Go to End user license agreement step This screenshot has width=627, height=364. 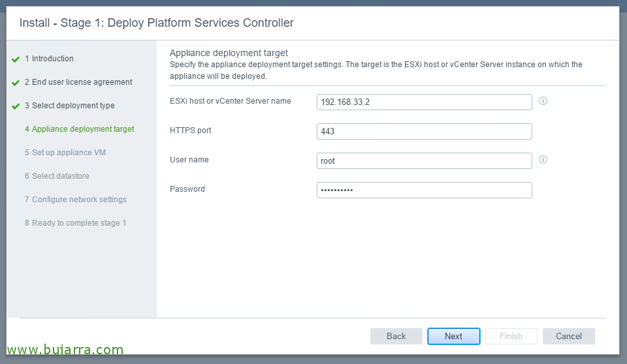[x=78, y=82]
